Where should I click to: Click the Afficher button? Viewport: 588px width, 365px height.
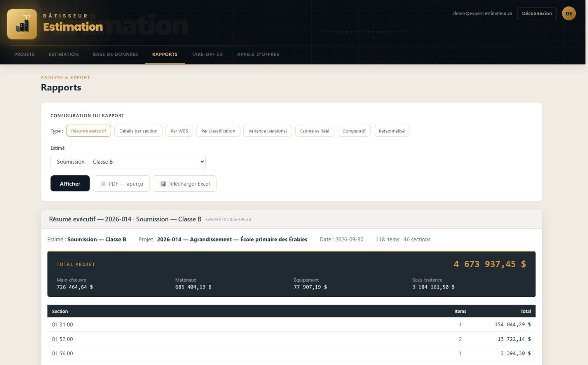[x=70, y=183]
